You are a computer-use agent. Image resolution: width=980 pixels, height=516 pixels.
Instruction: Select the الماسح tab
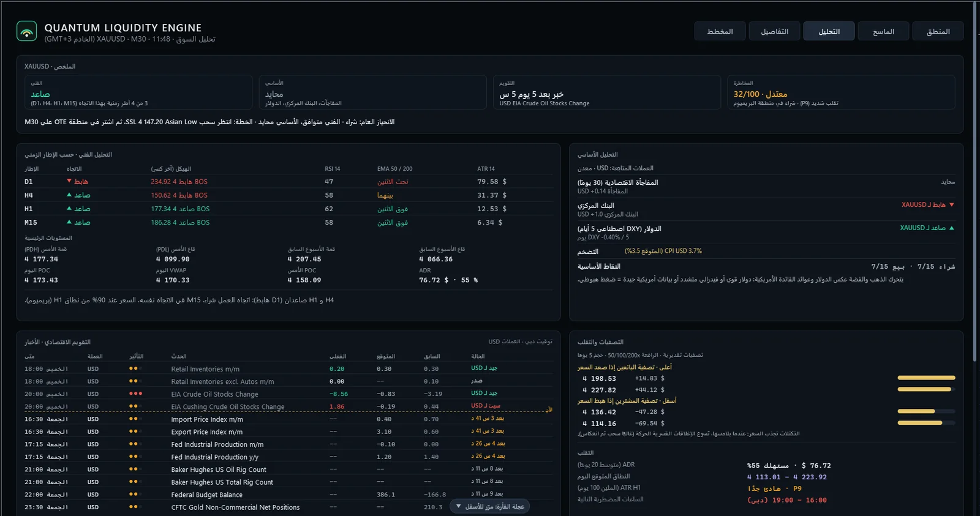coord(883,31)
